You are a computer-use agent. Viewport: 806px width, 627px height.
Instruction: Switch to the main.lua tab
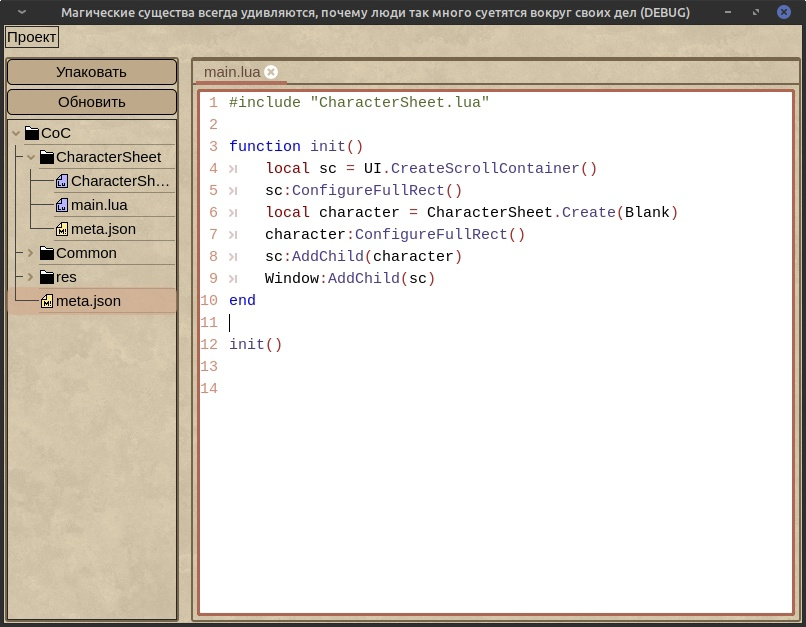coord(231,72)
